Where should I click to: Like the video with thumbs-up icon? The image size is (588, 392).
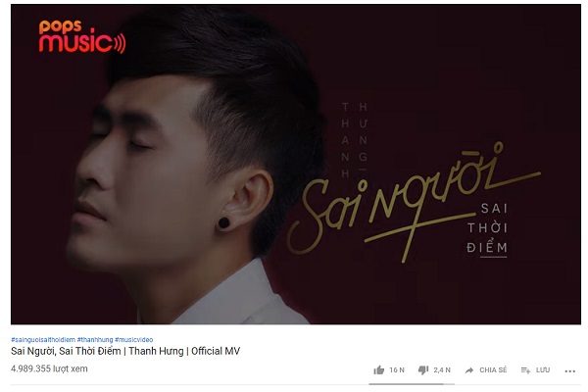(x=378, y=369)
